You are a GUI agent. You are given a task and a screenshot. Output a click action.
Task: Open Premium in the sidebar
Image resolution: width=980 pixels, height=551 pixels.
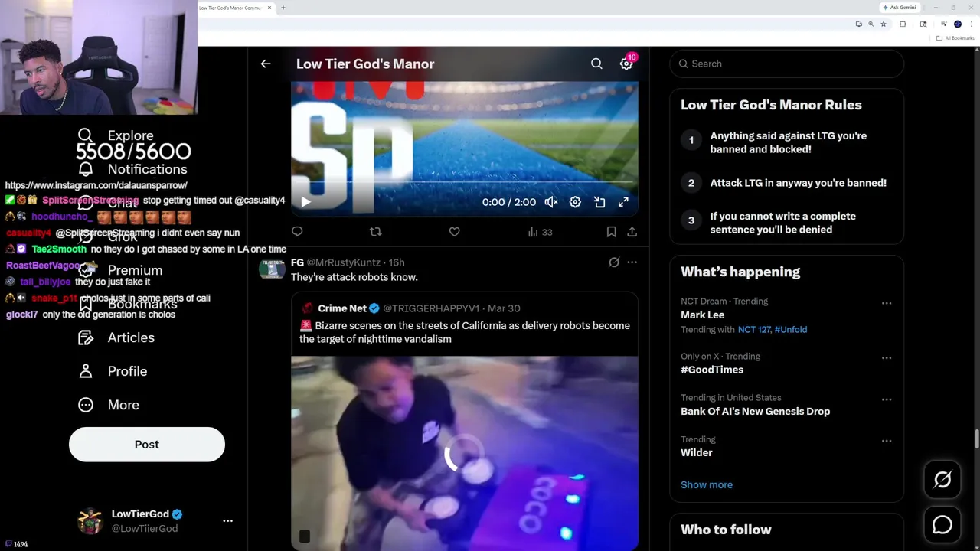[x=120, y=270]
